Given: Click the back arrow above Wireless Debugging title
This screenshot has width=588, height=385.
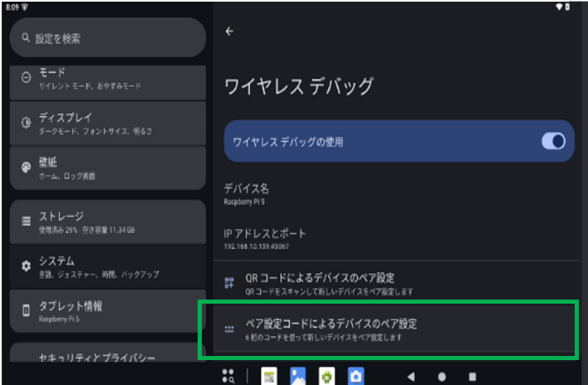Looking at the screenshot, I should 229,32.
